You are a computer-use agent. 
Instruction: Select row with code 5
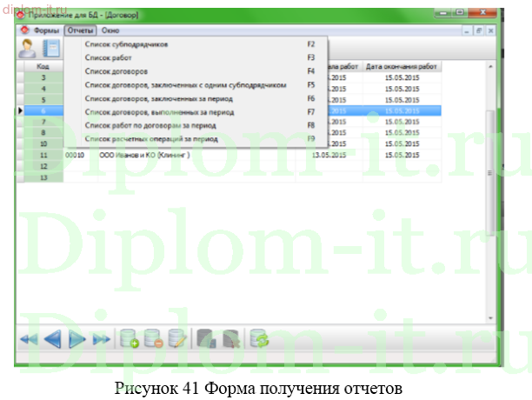tap(43, 100)
